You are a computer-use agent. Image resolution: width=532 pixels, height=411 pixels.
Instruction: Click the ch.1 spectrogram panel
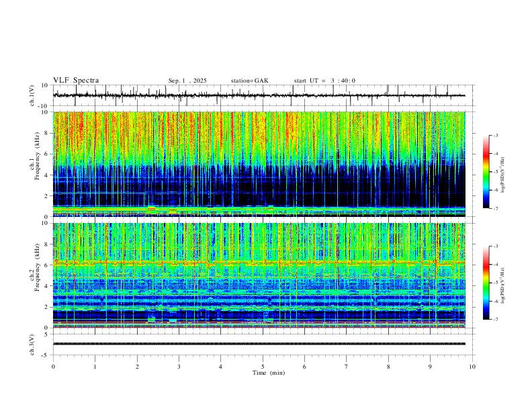tap(259, 164)
